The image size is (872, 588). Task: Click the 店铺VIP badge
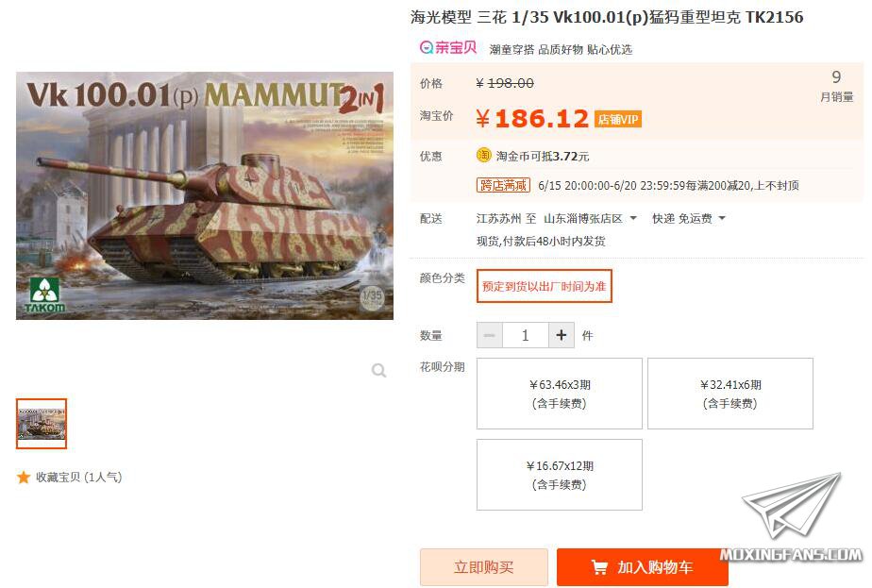click(618, 119)
